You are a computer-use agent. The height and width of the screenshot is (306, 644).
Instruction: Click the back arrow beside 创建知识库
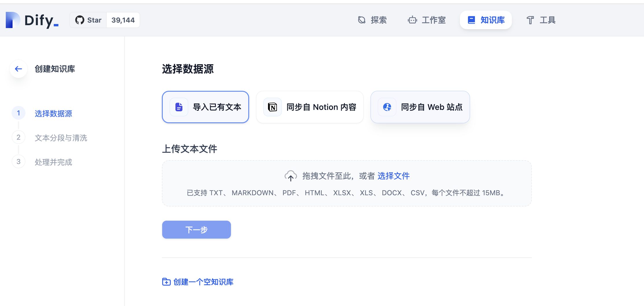[18, 69]
